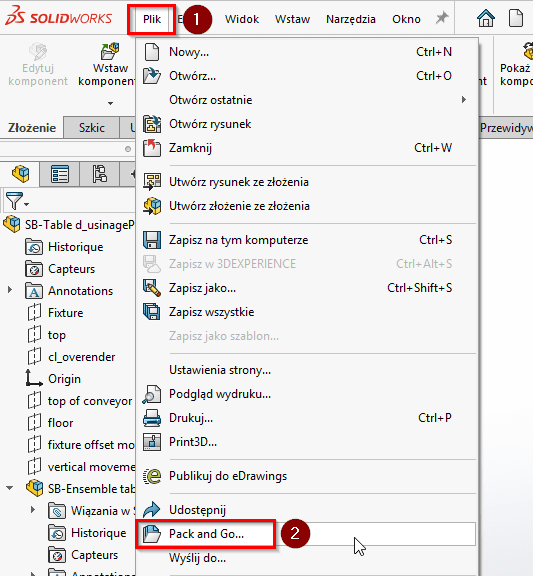Image resolution: width=533 pixels, height=576 pixels.
Task: Click the Edytuj komponent tool
Action: (38, 64)
